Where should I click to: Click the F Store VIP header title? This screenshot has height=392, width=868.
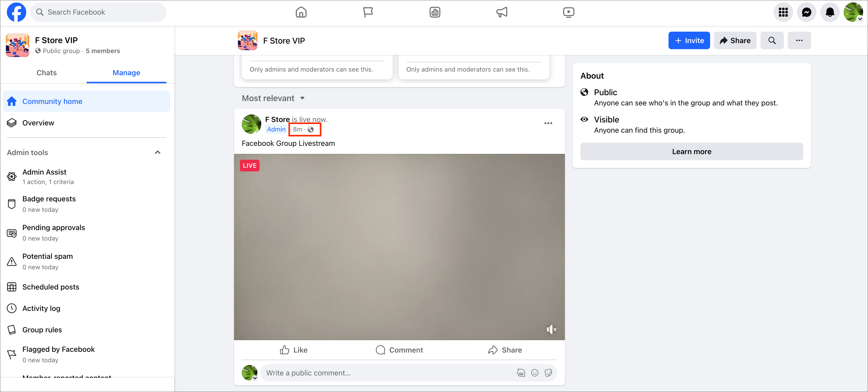click(x=284, y=40)
